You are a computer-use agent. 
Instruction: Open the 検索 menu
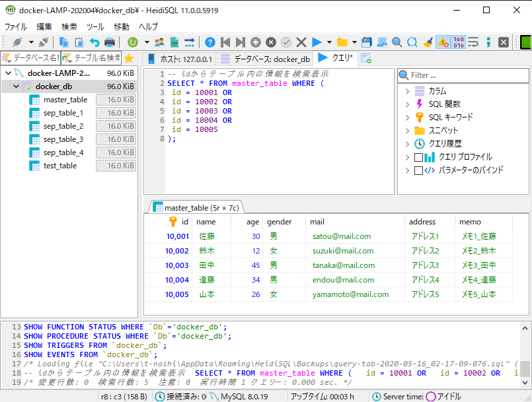point(69,26)
